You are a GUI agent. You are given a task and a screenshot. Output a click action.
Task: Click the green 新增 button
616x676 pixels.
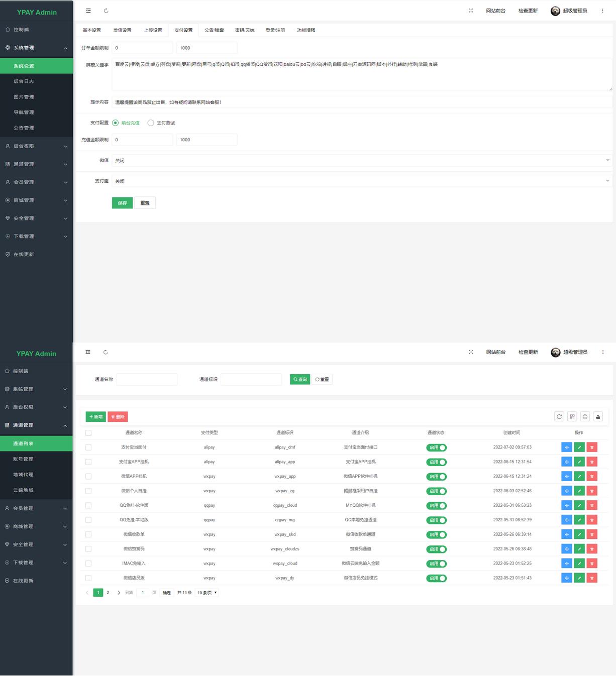pyautogui.click(x=95, y=417)
